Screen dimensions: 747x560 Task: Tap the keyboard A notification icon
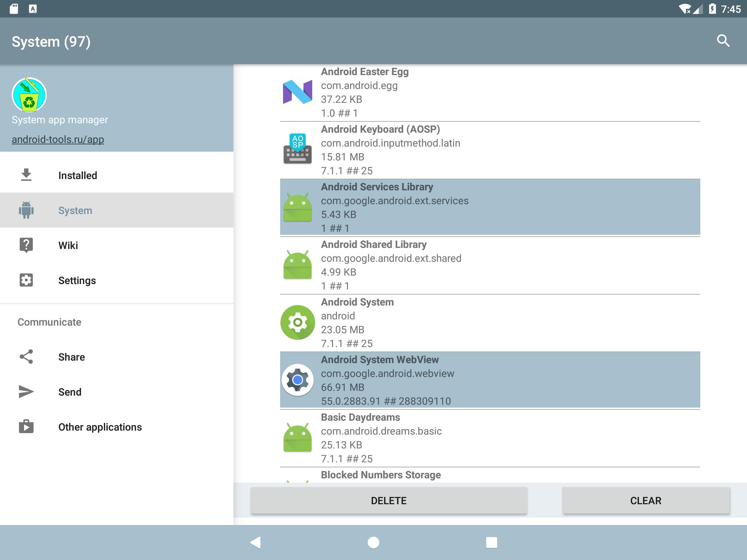(x=33, y=9)
